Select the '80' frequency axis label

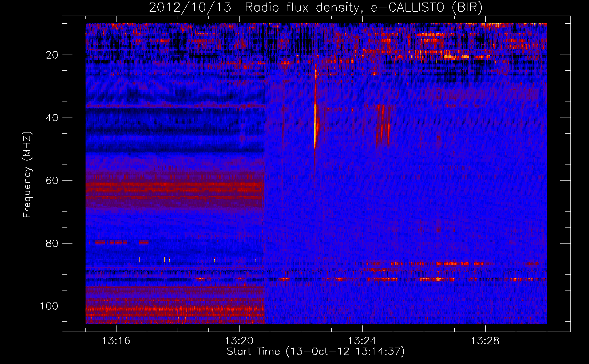(x=52, y=243)
